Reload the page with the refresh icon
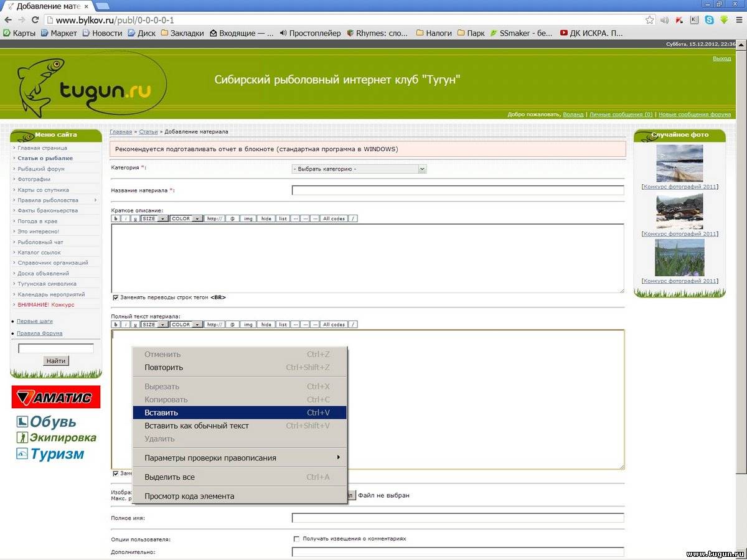The width and height of the screenshot is (747, 560). 37,20
